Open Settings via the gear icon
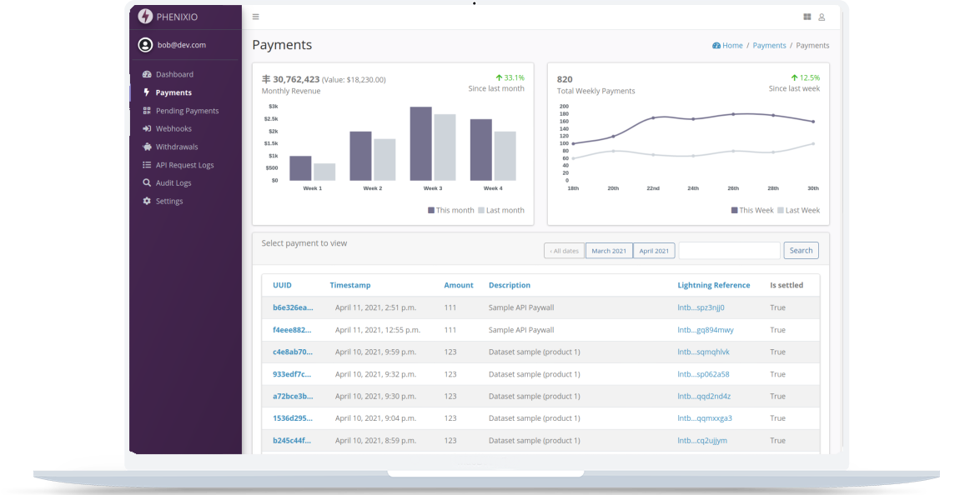Screen dimensions: 980x495 click(146, 201)
